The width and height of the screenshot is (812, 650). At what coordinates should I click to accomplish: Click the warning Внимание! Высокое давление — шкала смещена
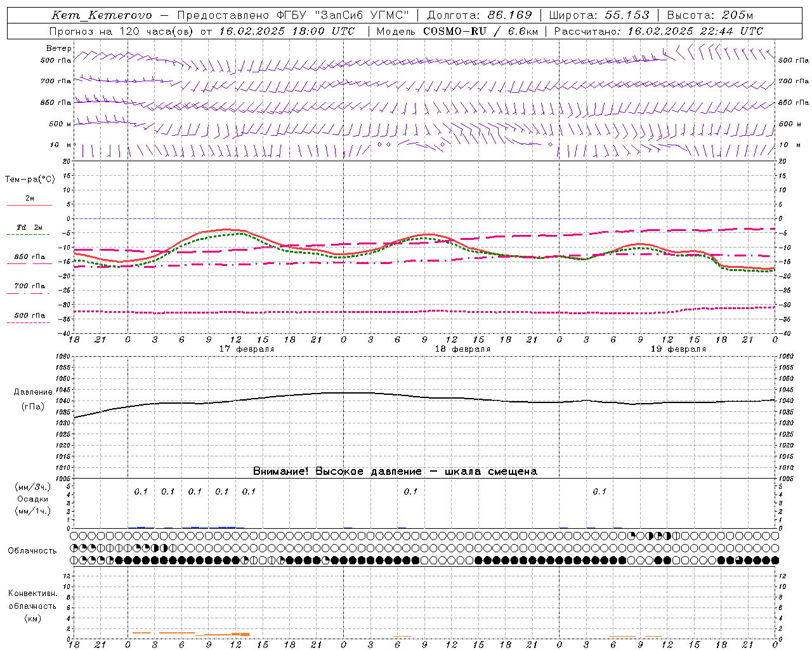point(395,472)
